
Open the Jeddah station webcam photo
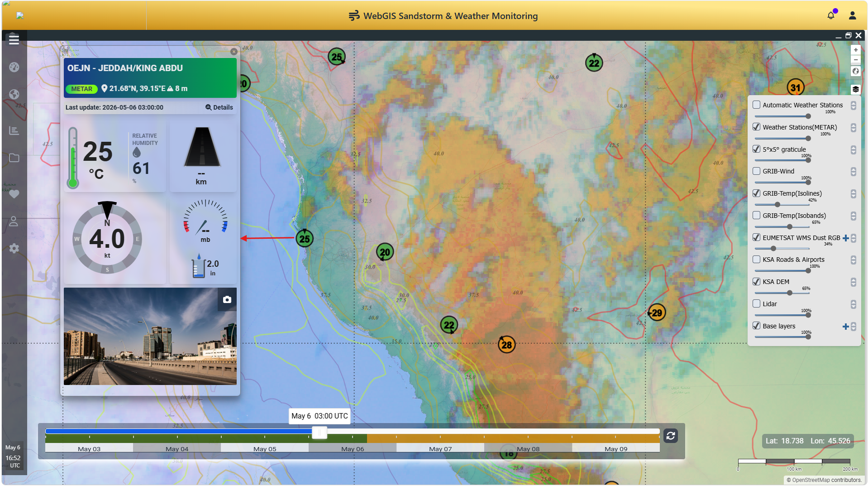tap(150, 336)
